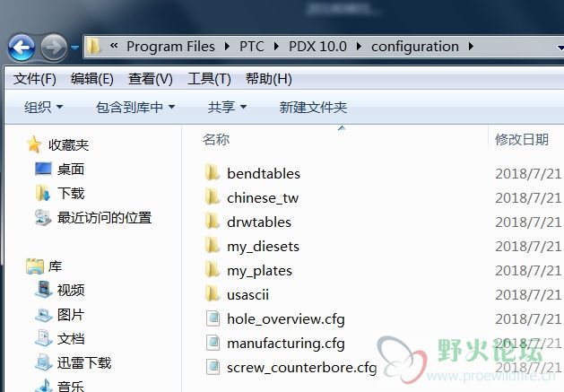Viewport: 564px width, 392px height.
Task: Open the 工具(T) menu
Action: [x=209, y=79]
